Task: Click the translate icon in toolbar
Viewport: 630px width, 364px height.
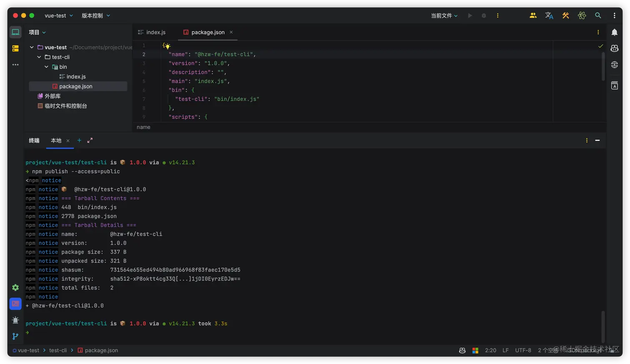Action: [x=549, y=15]
